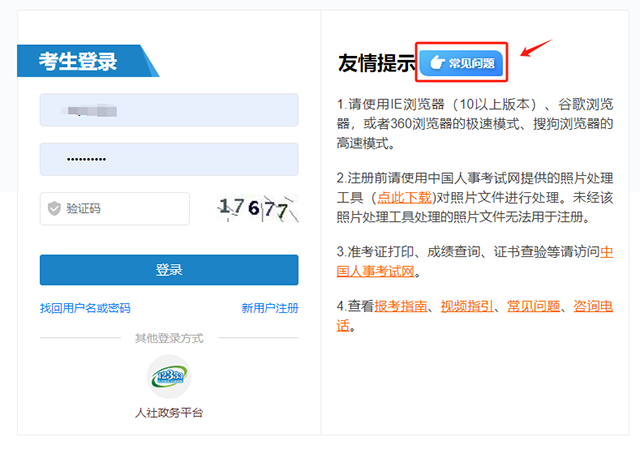Visit 中国人事考试网 link
Image resolution: width=640 pixels, height=454 pixels.
475,261
